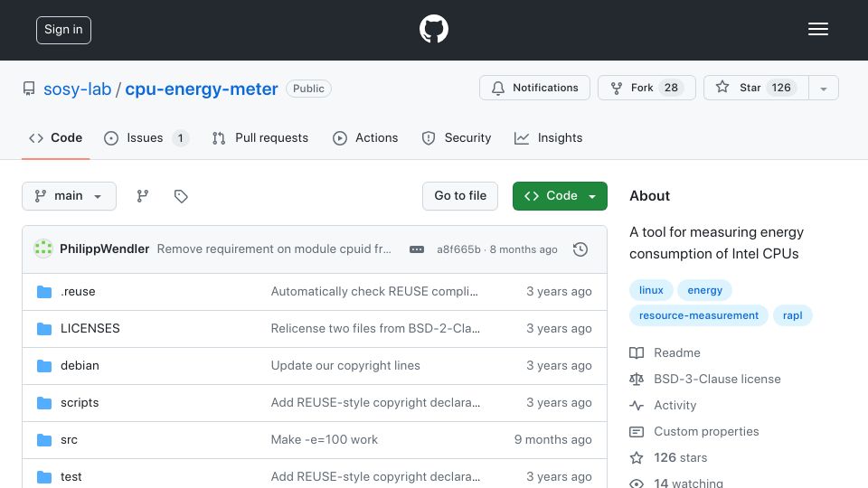Click the star icon beside 126 stars

[x=637, y=457]
